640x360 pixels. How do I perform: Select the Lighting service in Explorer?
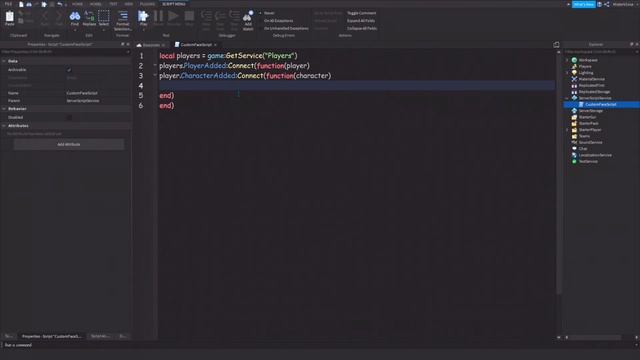click(x=585, y=73)
